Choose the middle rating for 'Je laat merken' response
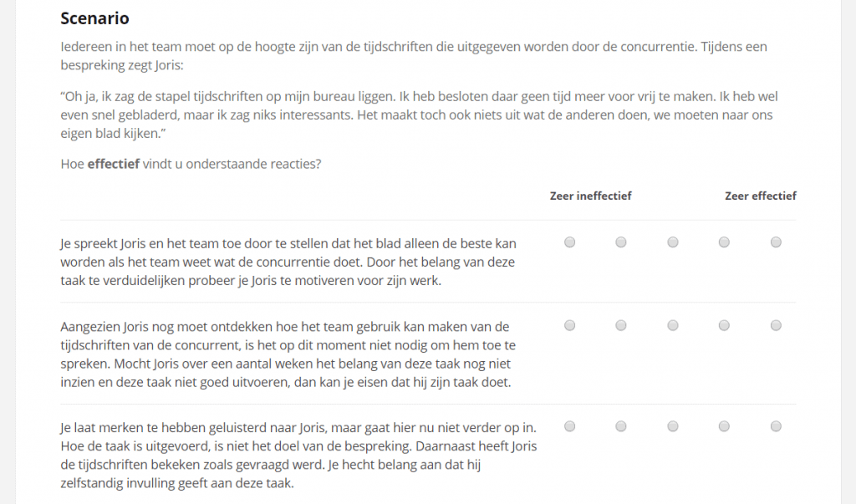The height and width of the screenshot is (504, 856). coord(673,426)
